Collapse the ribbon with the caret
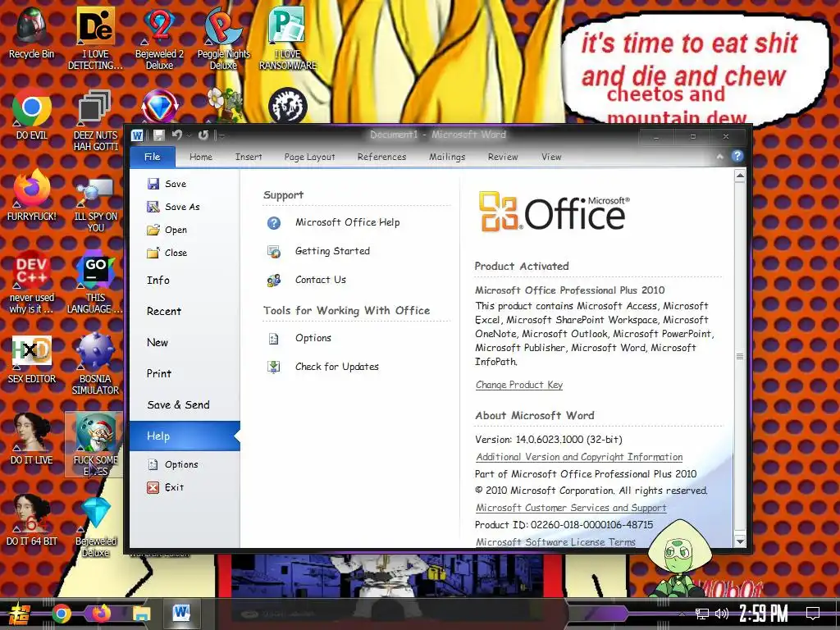This screenshot has height=630, width=840. pos(719,157)
